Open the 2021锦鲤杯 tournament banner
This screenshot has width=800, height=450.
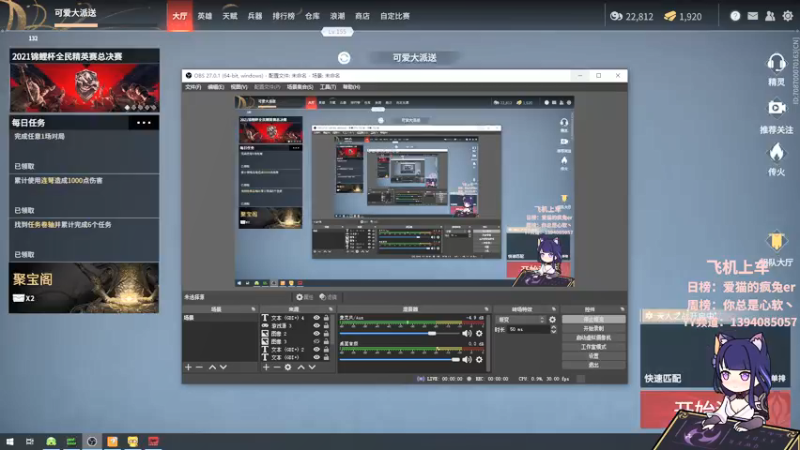(84, 81)
